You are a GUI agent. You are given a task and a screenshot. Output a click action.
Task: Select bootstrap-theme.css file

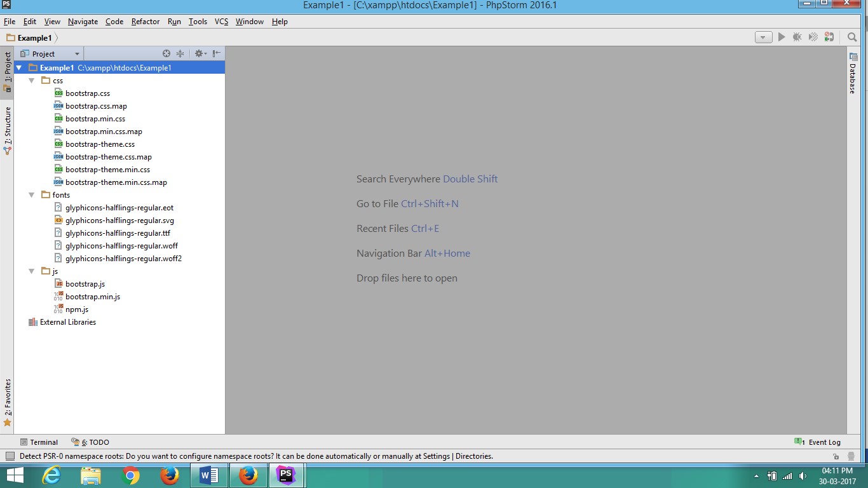100,144
